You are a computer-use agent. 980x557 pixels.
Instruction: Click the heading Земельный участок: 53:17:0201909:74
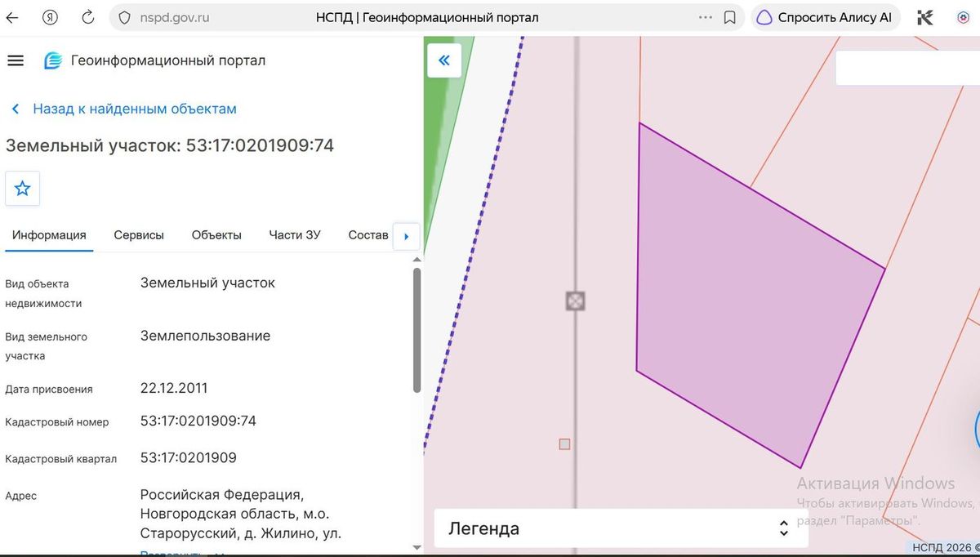click(170, 145)
